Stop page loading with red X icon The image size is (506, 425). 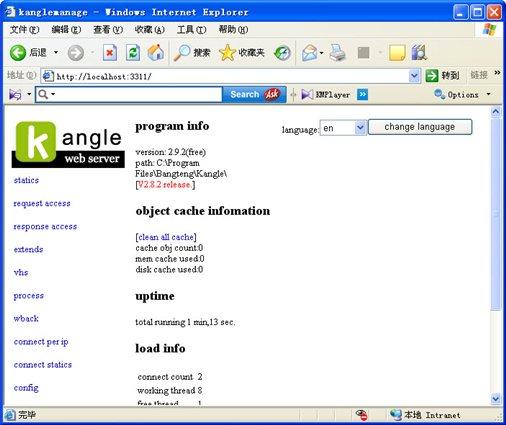tap(110, 53)
